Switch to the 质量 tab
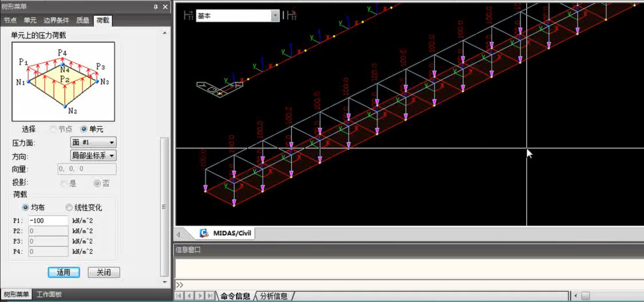 83,20
